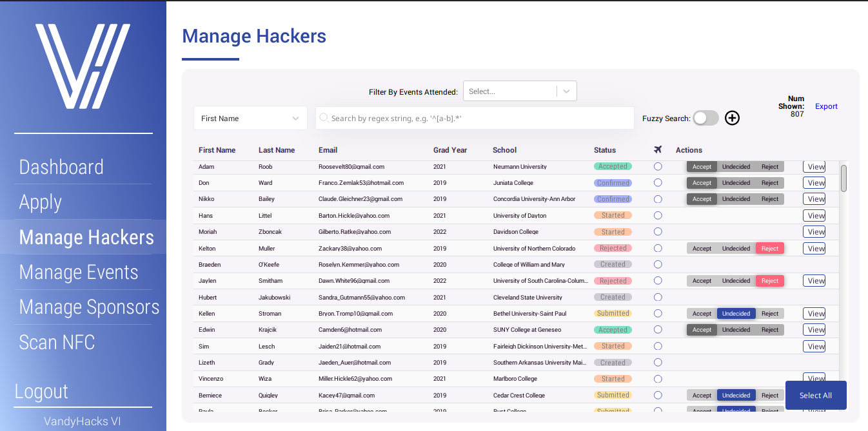Click the search magnifier icon
This screenshot has width=868, height=431.
point(324,118)
